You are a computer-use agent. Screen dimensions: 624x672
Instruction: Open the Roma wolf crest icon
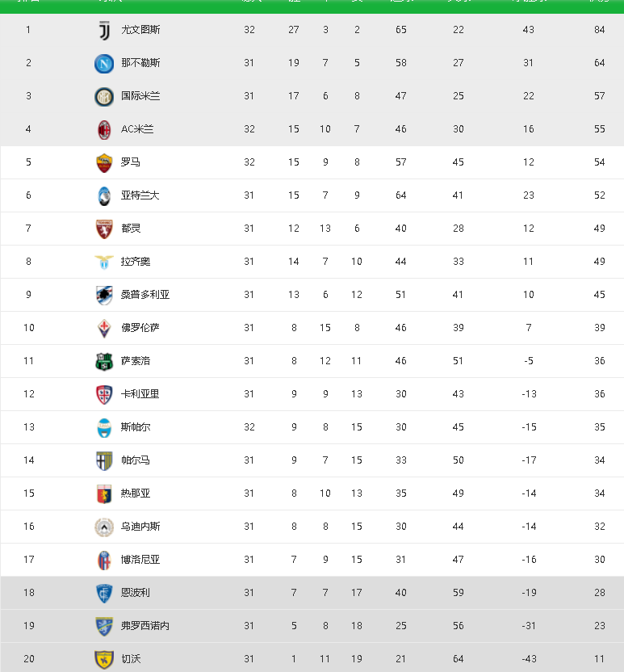pos(103,162)
